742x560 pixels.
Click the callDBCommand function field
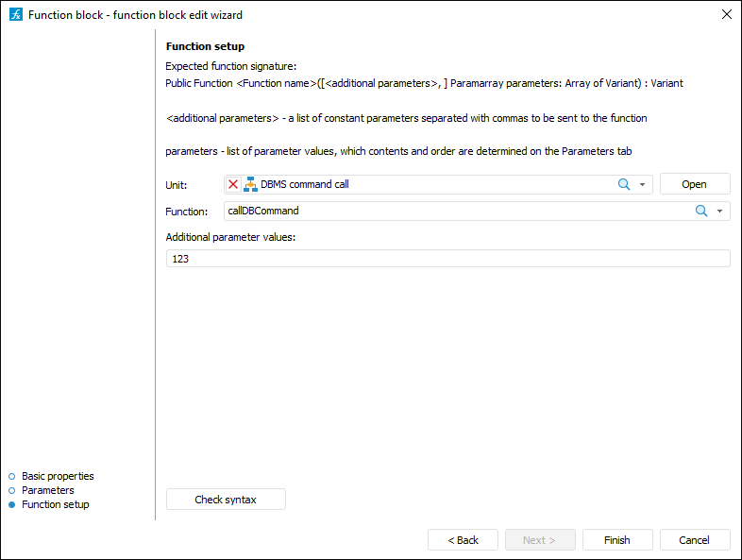click(x=453, y=212)
